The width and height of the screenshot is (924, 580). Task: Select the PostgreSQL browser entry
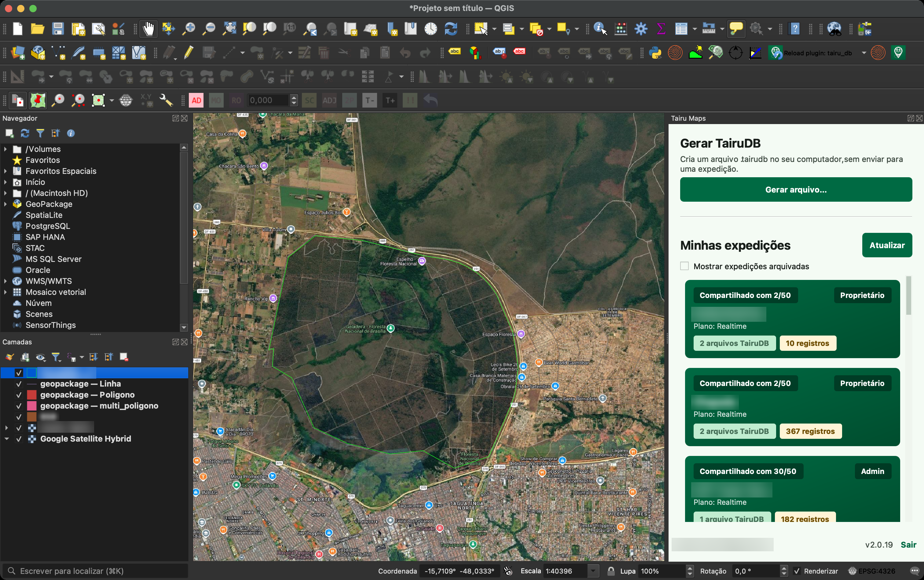[48, 226]
